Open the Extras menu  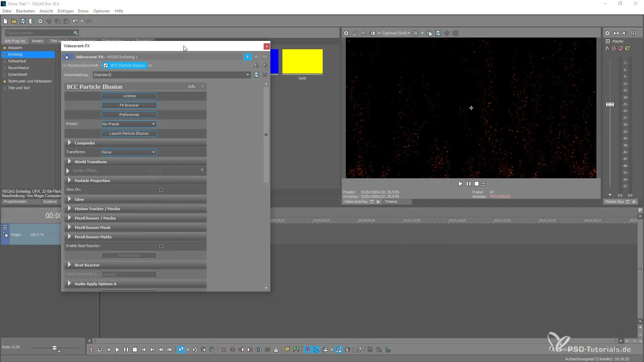pos(83,11)
